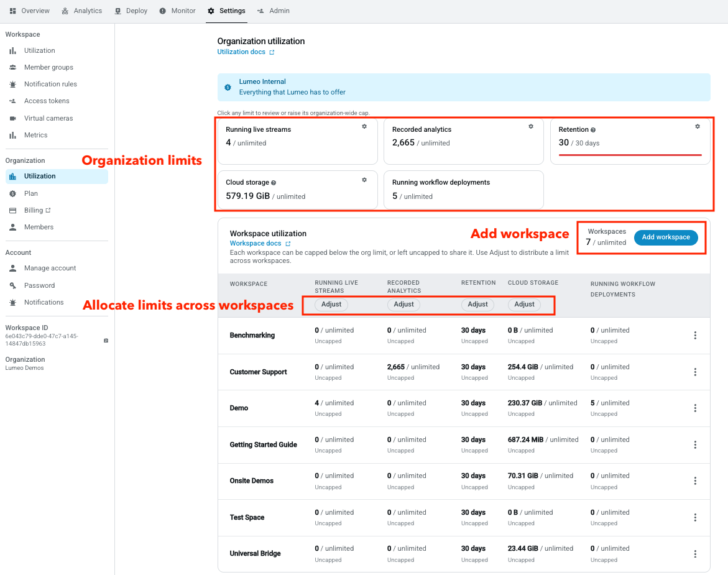Go to the Deploy tab
The height and width of the screenshot is (575, 728).
tap(131, 11)
